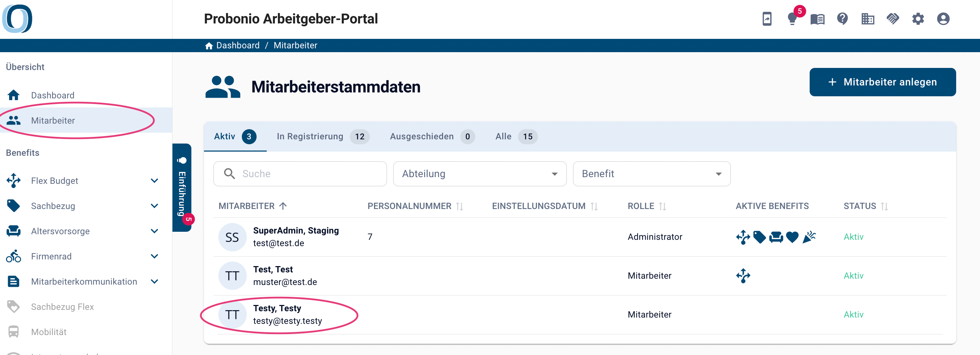Open the lightbulb tips icon with badge 5
The height and width of the screenshot is (355, 980).
coord(792,19)
